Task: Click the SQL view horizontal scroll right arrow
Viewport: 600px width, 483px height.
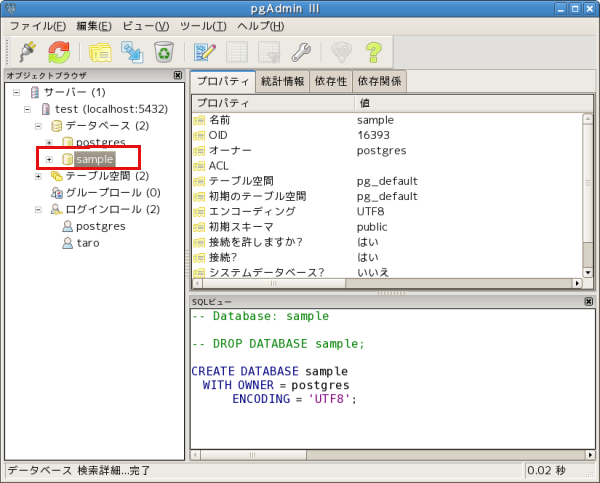Action: pos(590,455)
